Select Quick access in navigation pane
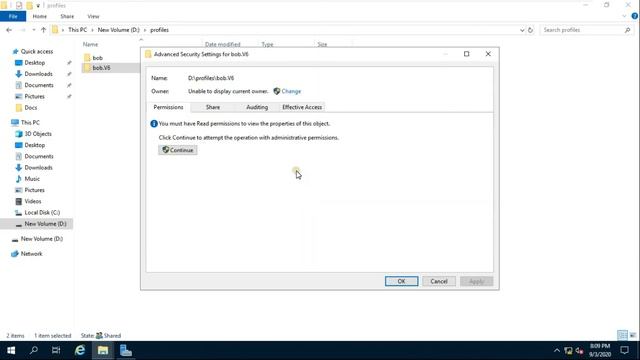The height and width of the screenshot is (360, 640). pos(37,51)
